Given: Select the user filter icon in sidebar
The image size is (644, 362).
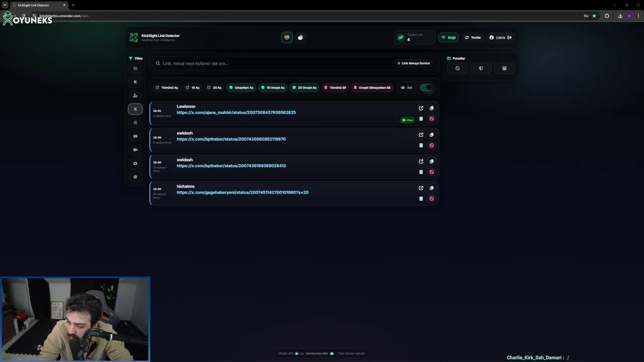Looking at the screenshot, I should pos(135,96).
